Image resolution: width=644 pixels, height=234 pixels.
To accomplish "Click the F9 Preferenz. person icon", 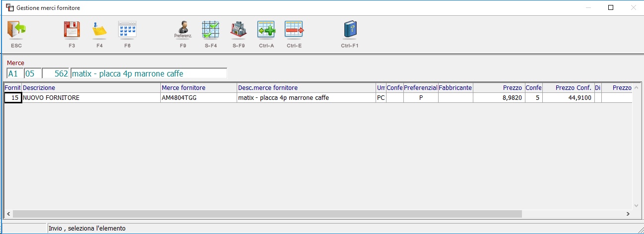I will point(183,30).
